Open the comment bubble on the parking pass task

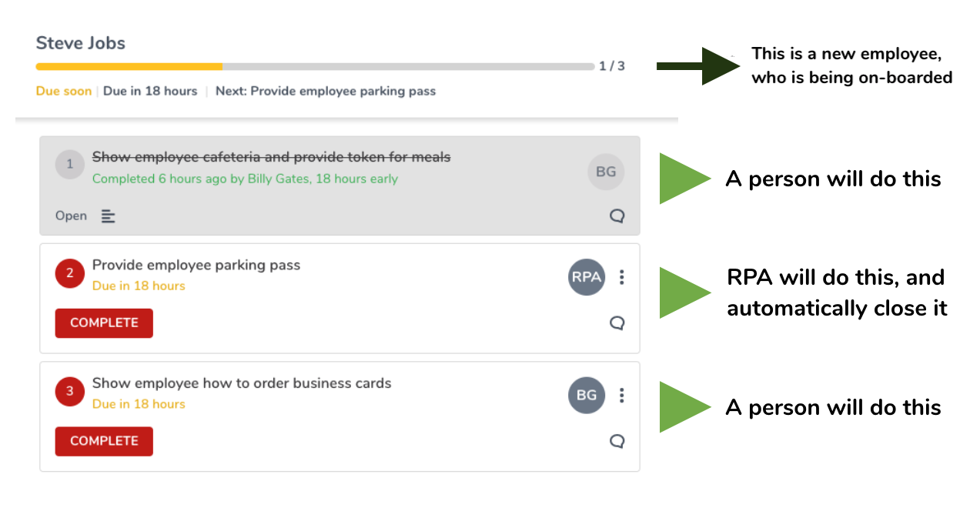(x=616, y=323)
